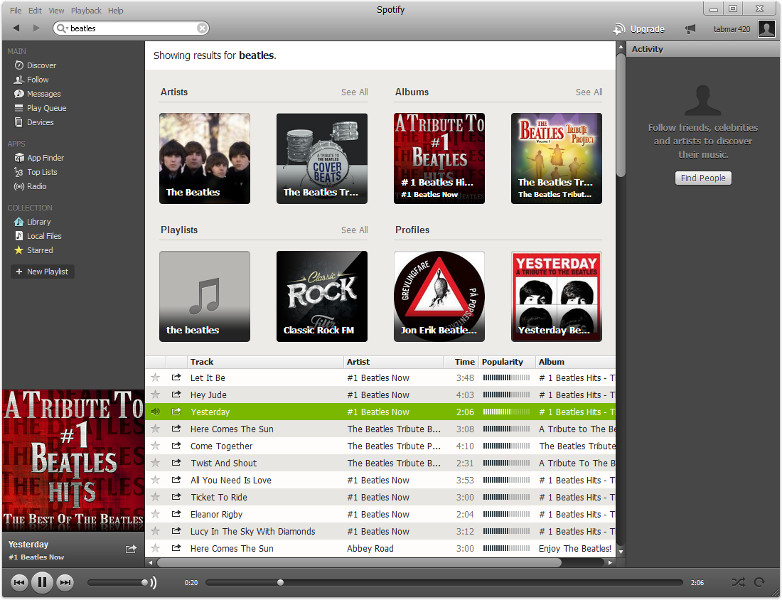Image resolution: width=782 pixels, height=600 pixels.
Task: Star the Lucy In The Sky With Diamonds track
Action: coord(155,531)
